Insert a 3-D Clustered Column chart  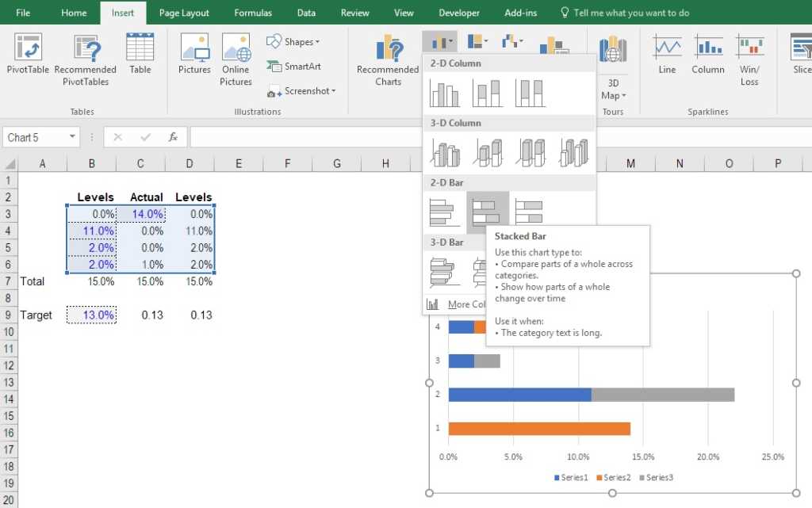click(x=444, y=152)
